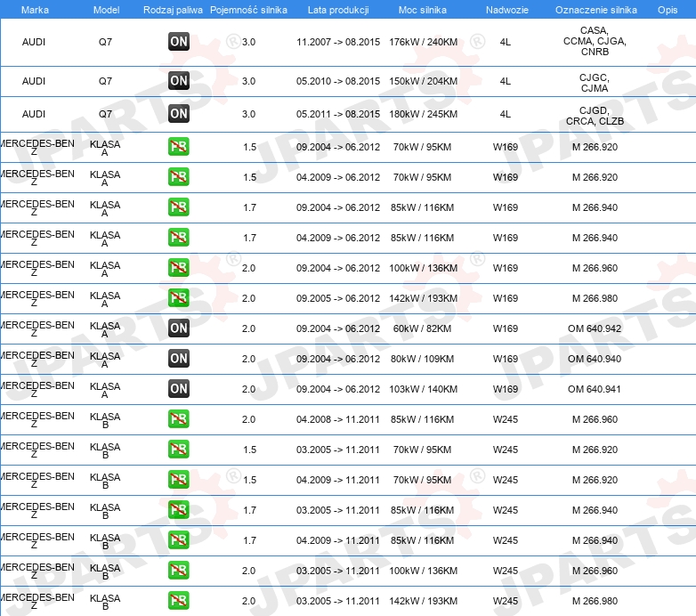The height and width of the screenshot is (616, 696).
Task: Click the OM 640.941 engine designation
Action: click(595, 389)
